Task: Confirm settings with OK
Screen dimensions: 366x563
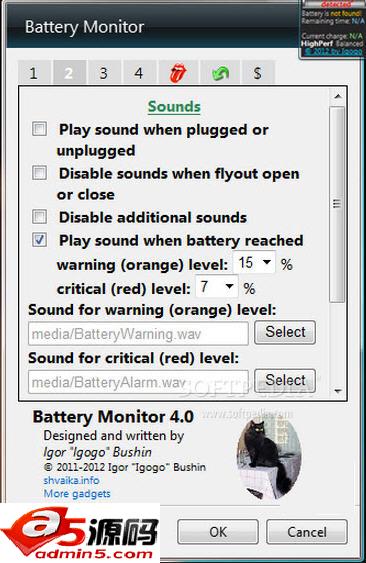Action: pyautogui.click(x=218, y=532)
